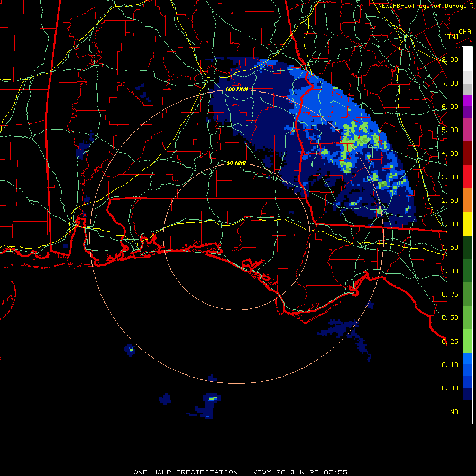Click the "3.00" legend value
Image resolution: width=476 pixels, height=476 pixels.
[450, 177]
